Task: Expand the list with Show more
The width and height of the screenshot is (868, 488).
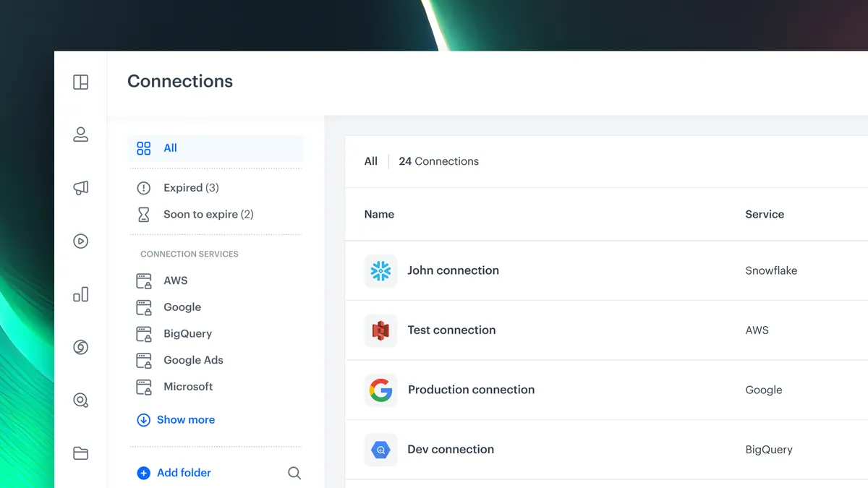Action: pyautogui.click(x=185, y=420)
